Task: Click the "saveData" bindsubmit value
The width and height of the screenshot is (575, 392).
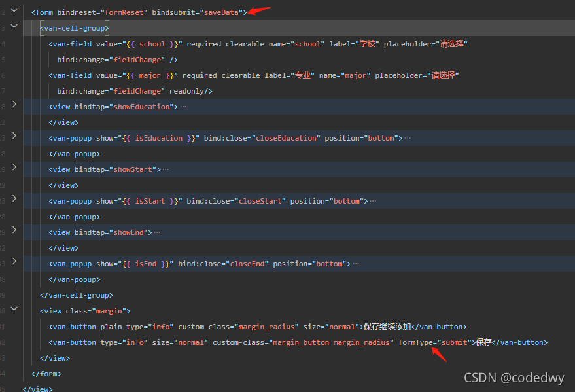Action: (221, 12)
